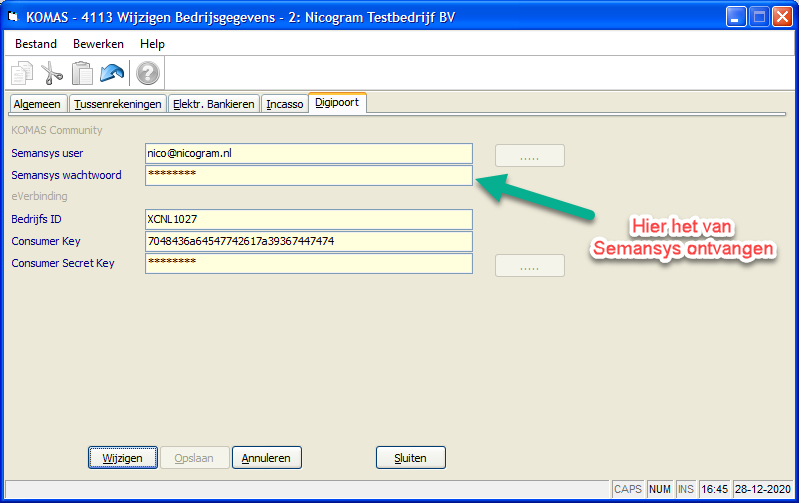
Task: Click the Semansys user field
Action: tap(309, 153)
